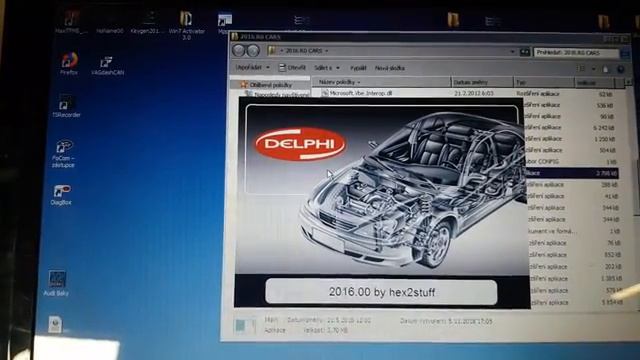The height and width of the screenshot is (360, 640).
Task: Select the Microsoft.Vbe.Interop.dll file row
Action: (465, 93)
